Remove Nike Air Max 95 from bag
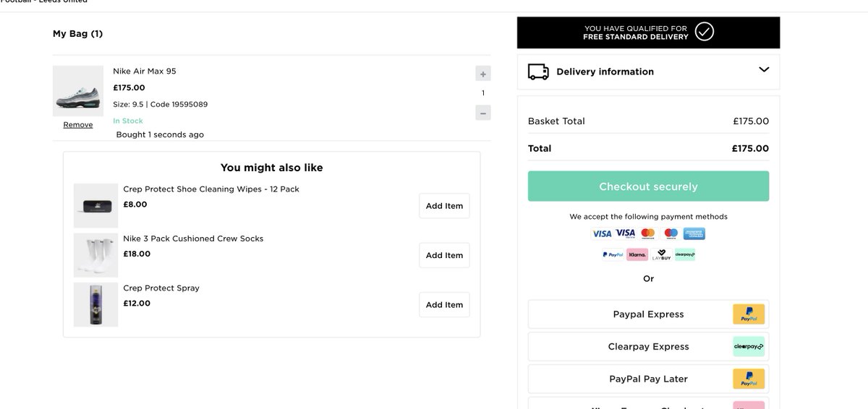Viewport: 868px width, 409px height. 78,125
